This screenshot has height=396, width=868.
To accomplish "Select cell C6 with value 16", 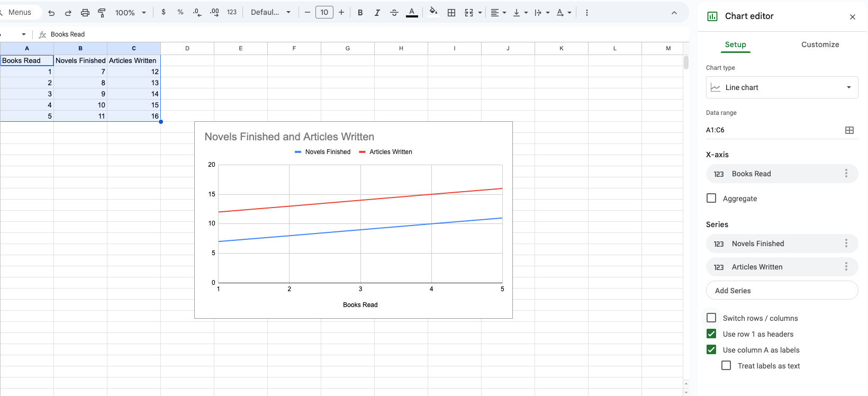I will [134, 116].
